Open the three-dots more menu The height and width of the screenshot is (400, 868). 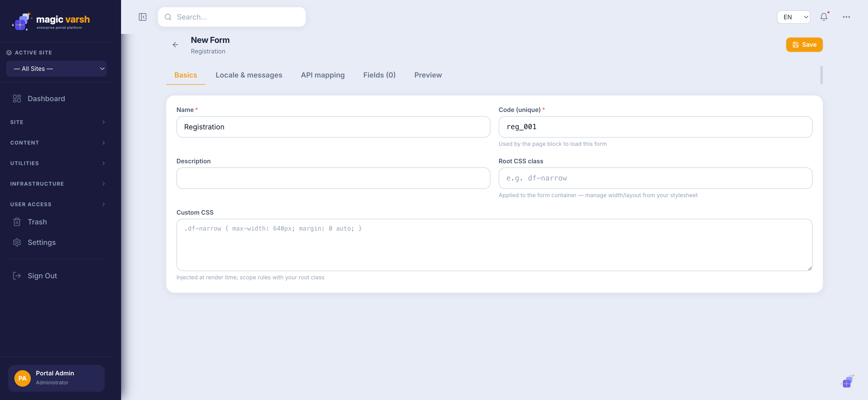(846, 17)
